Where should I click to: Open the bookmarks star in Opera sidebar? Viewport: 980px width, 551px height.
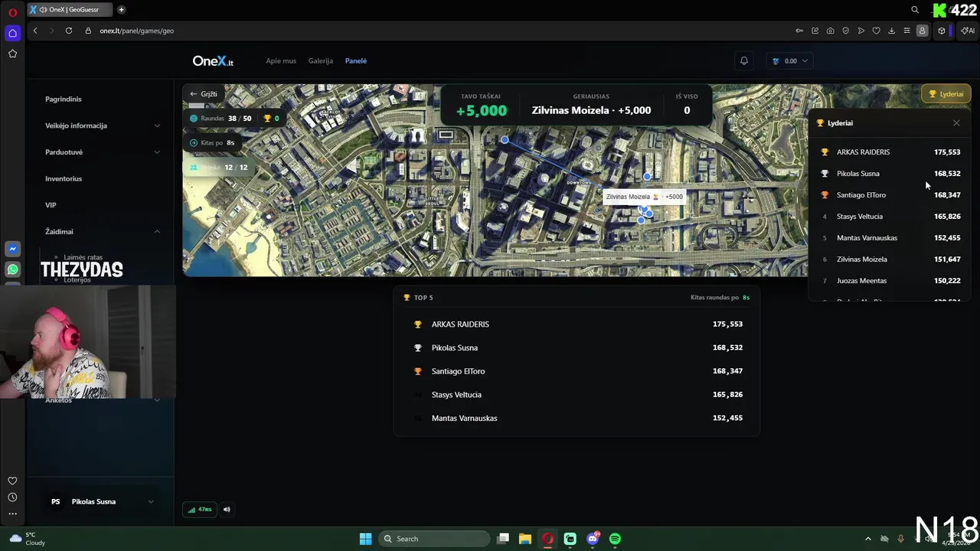point(12,54)
